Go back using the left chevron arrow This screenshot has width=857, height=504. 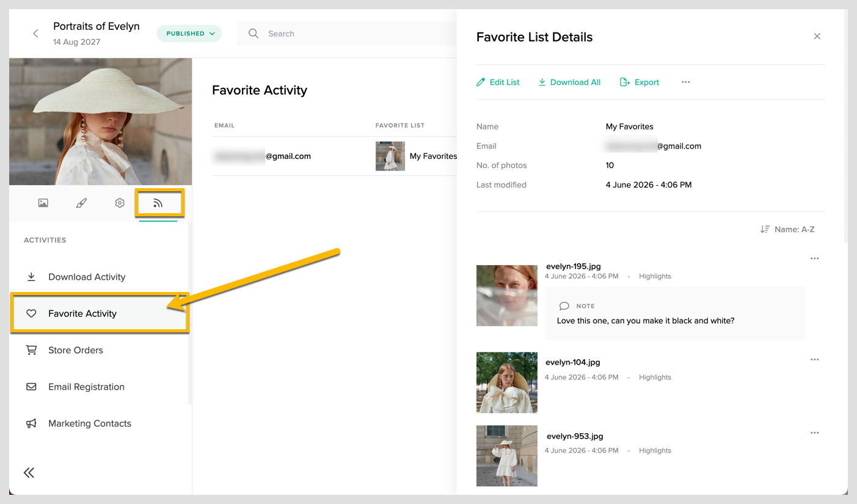(35, 34)
